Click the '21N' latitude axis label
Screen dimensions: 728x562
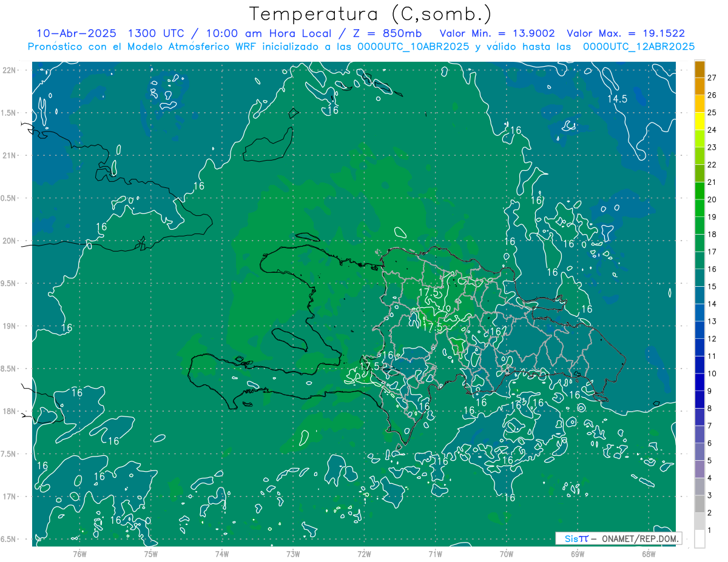[8, 155]
